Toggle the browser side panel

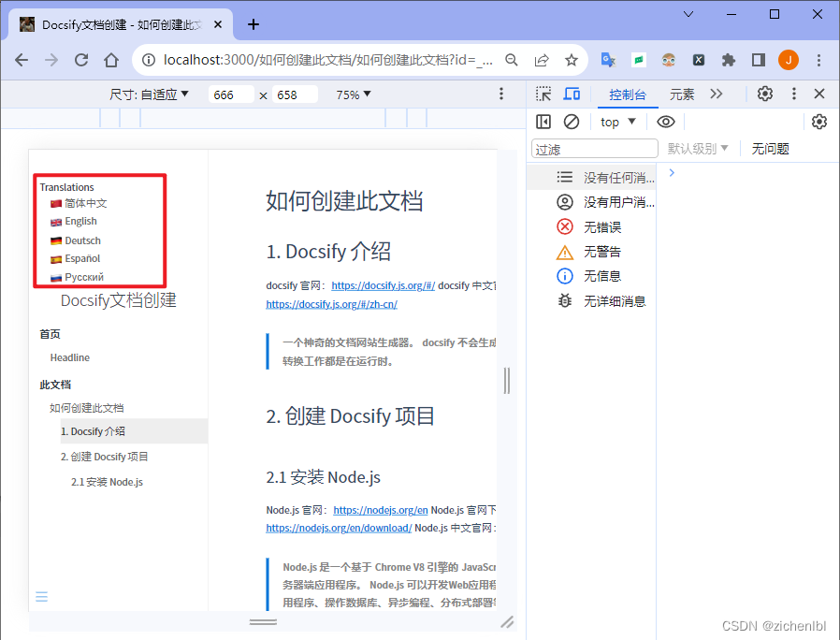(759, 60)
